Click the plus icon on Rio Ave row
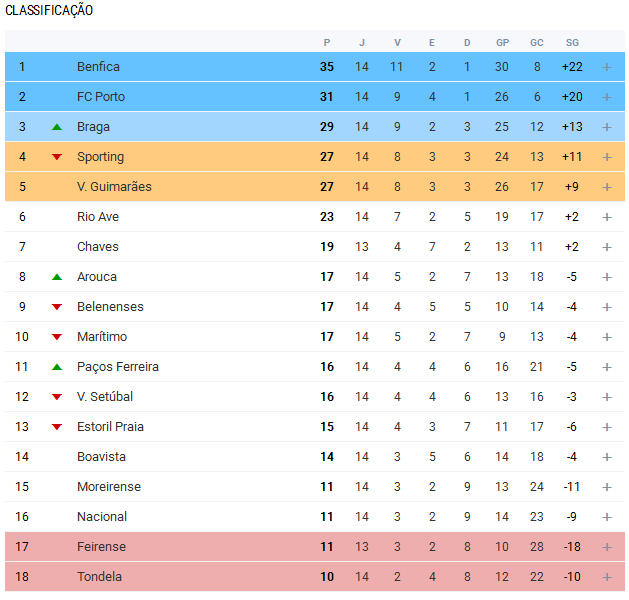The height and width of the screenshot is (600, 629). pos(606,217)
